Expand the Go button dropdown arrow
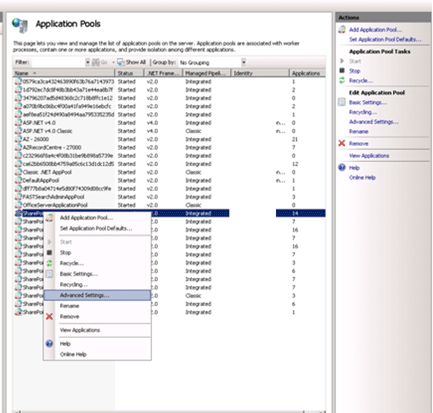Screen dimensions: 433x413 [113, 62]
